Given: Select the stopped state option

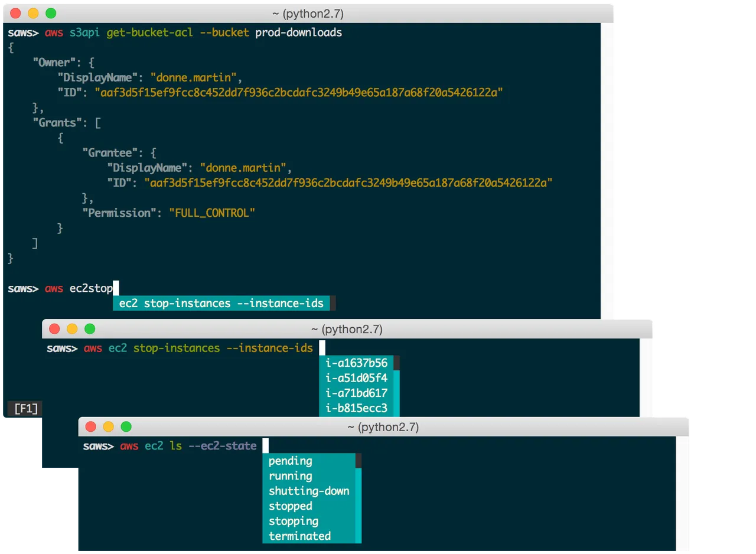Looking at the screenshot, I should [308, 506].
